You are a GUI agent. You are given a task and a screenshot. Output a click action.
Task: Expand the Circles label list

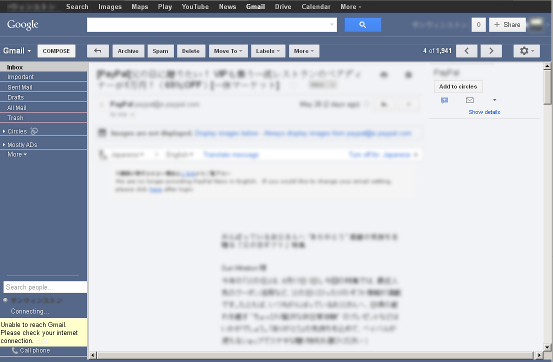4,131
